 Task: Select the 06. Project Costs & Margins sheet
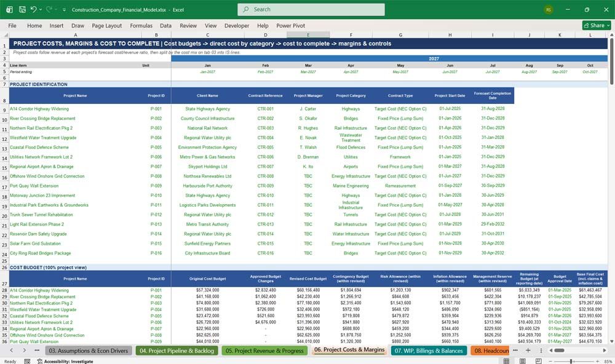click(349, 350)
